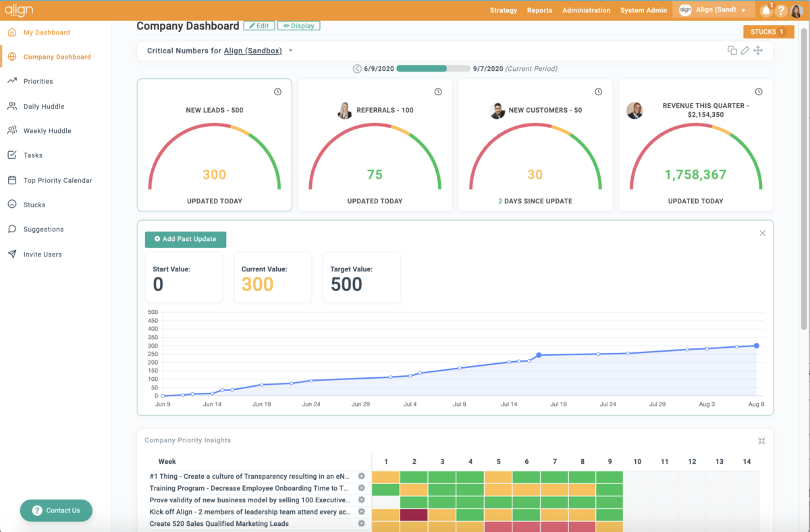Click the clock icon on Revenue This Quarter card
This screenshot has width=810, height=532.
pyautogui.click(x=759, y=90)
